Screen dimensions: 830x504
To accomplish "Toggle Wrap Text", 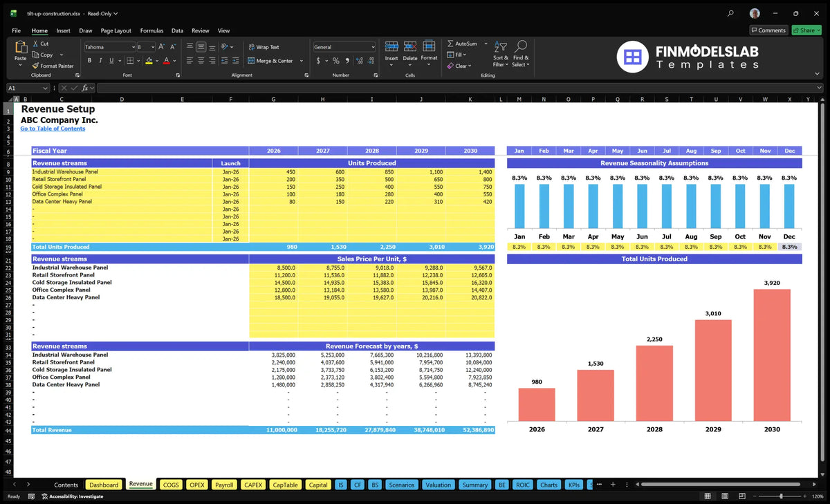I will tap(264, 47).
